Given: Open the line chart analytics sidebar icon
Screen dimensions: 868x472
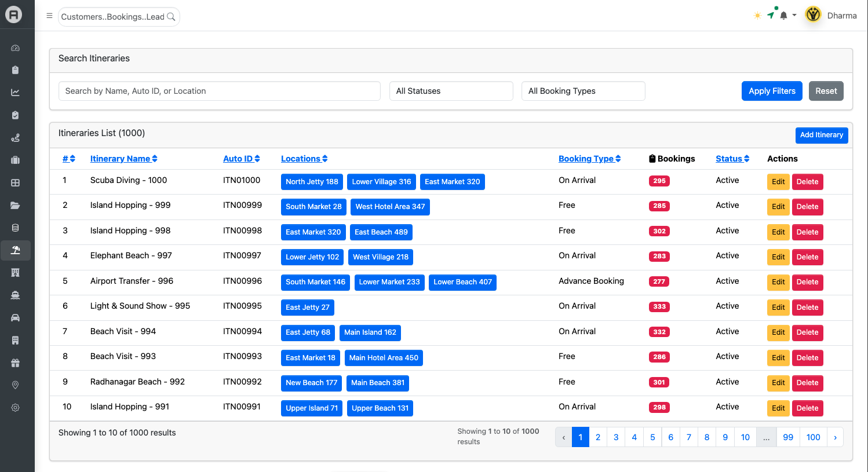Looking at the screenshot, I should click(x=16, y=93).
